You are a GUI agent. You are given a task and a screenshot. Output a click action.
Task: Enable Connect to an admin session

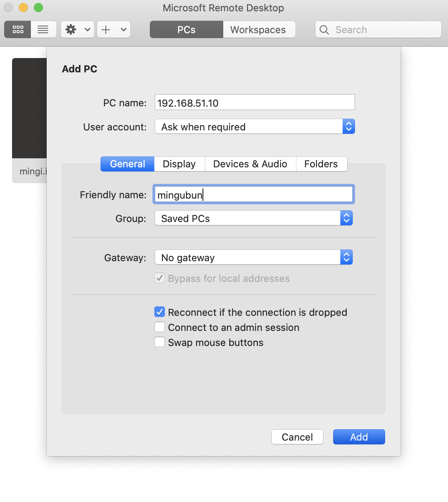point(160,327)
